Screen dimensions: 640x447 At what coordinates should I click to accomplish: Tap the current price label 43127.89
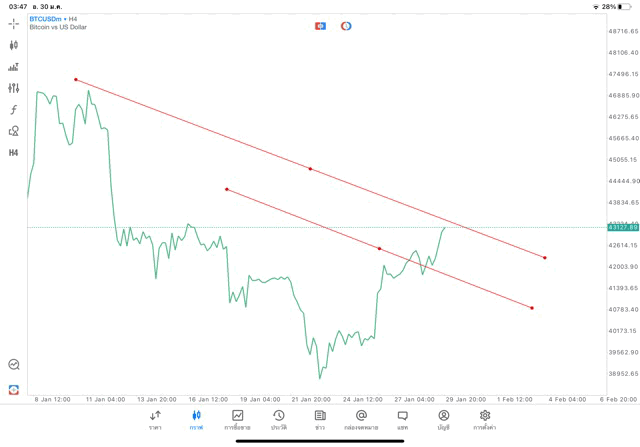tap(622, 227)
